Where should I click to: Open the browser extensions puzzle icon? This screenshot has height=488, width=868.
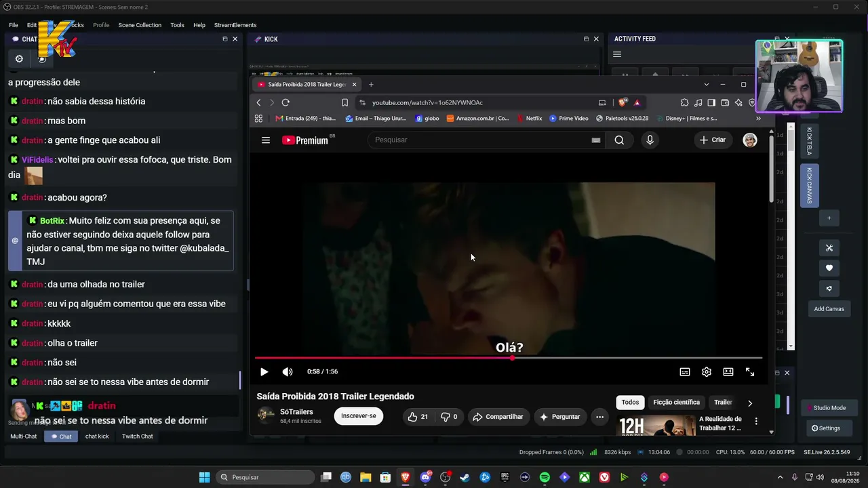click(684, 102)
